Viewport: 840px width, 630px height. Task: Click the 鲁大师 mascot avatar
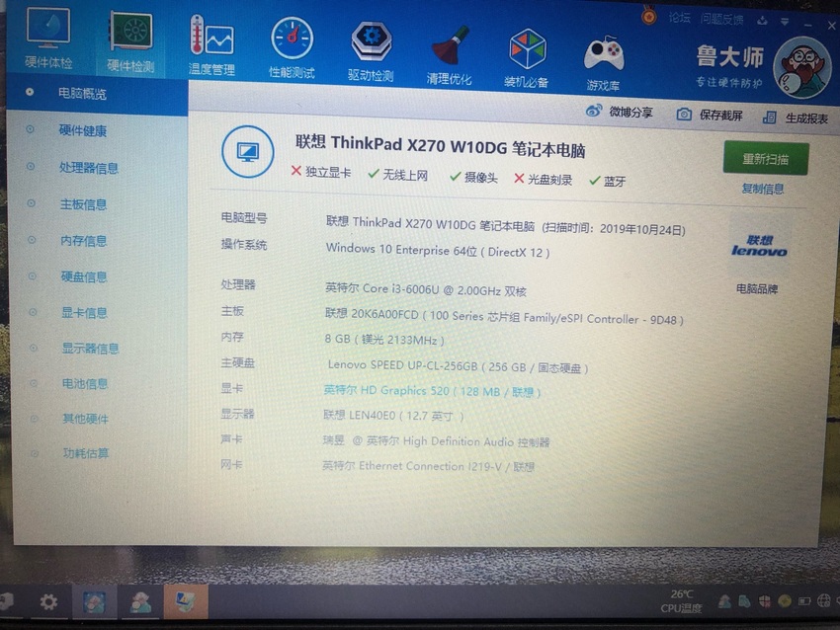click(x=802, y=67)
